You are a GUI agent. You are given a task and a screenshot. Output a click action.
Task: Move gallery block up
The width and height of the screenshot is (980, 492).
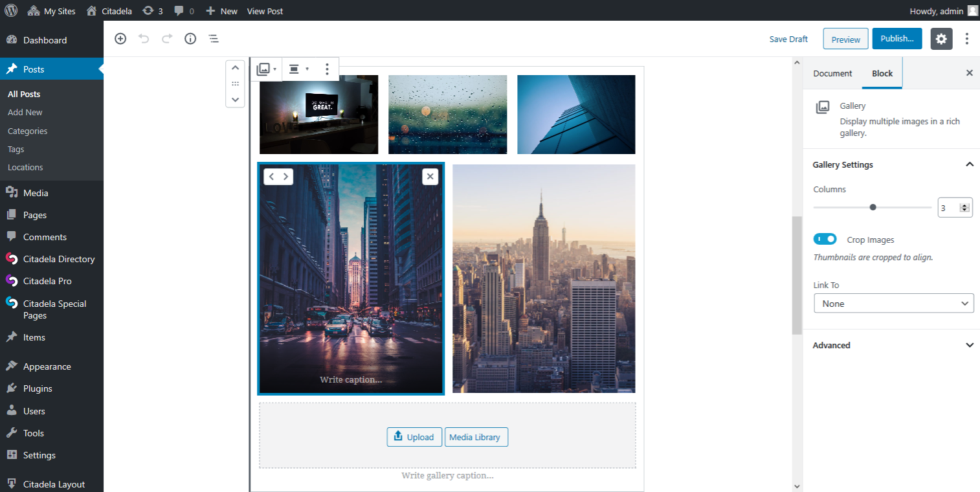pos(235,67)
